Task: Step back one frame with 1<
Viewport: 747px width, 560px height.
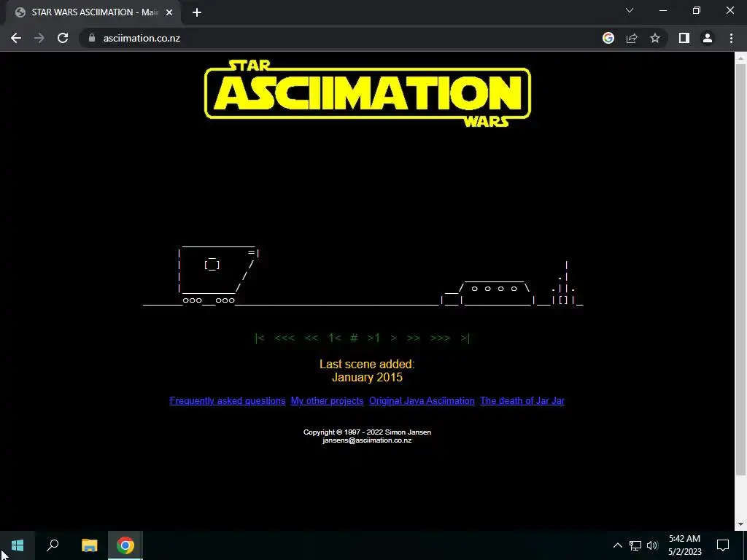Action: [334, 338]
